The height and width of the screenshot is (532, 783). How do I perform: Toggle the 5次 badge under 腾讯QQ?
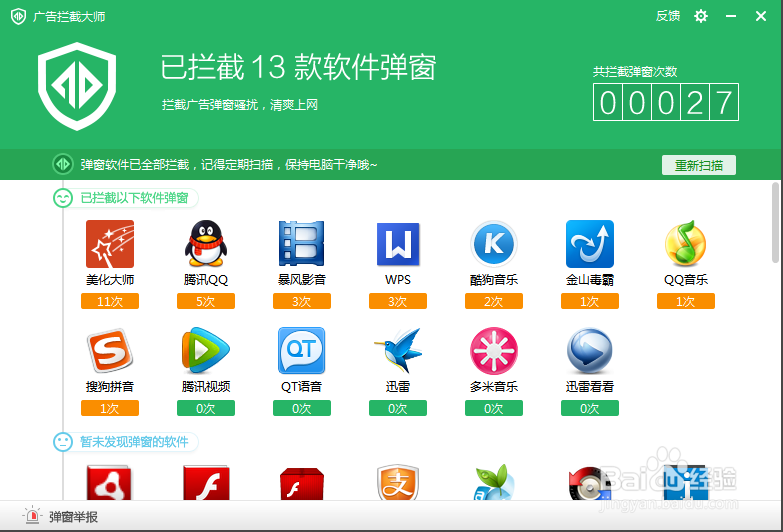pyautogui.click(x=206, y=301)
